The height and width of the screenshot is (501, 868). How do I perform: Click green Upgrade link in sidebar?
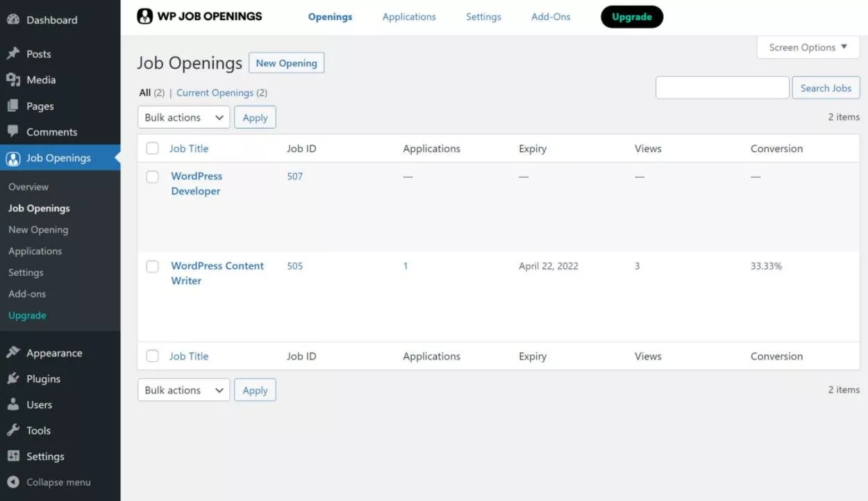click(x=27, y=315)
